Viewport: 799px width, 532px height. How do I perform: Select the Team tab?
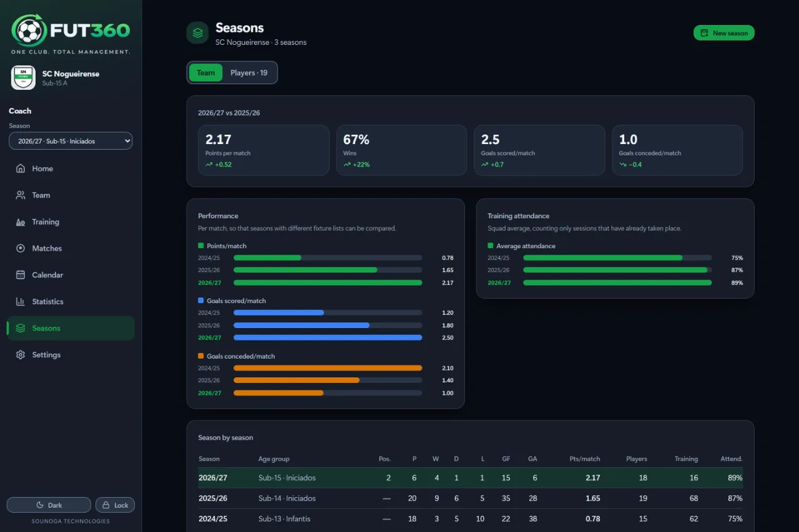(x=205, y=72)
